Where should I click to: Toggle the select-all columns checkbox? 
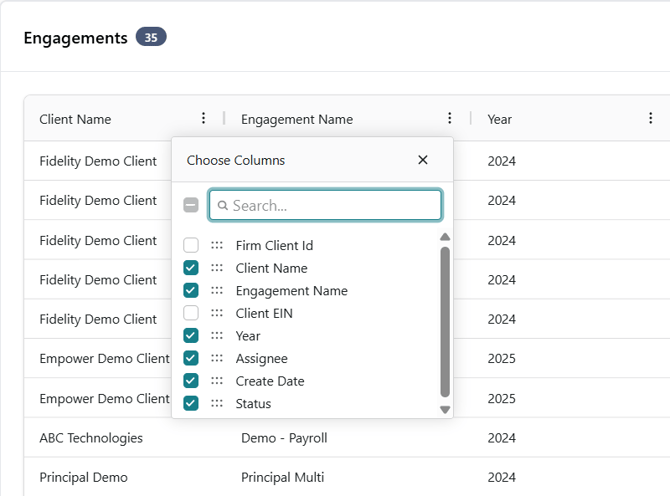coord(191,205)
